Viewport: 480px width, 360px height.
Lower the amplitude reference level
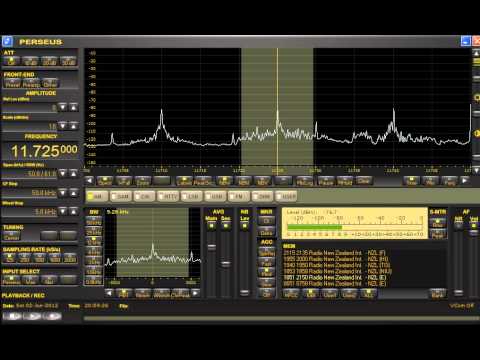pyautogui.click(x=63, y=107)
